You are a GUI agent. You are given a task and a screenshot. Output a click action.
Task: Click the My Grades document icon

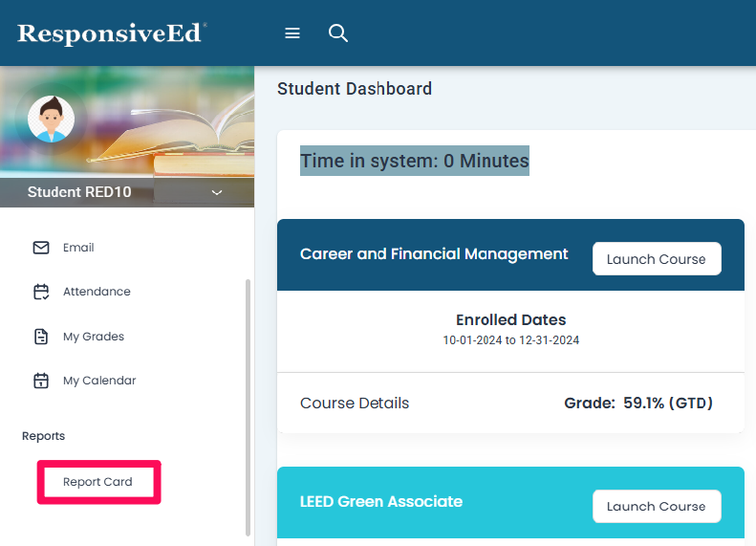41,337
